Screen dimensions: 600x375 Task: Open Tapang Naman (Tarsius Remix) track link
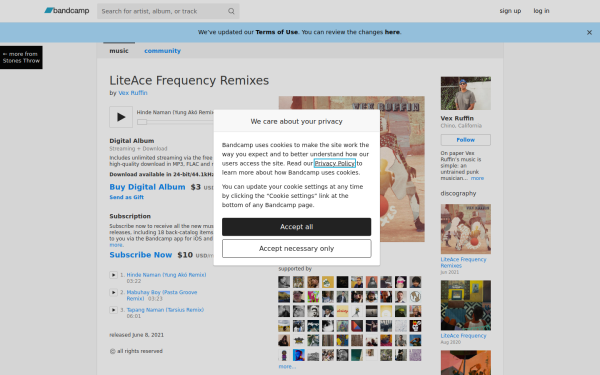click(x=165, y=310)
